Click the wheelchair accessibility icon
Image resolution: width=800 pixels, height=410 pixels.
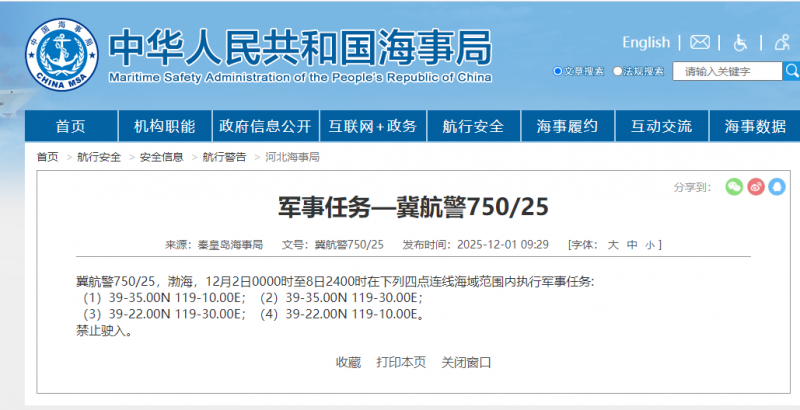(x=741, y=42)
